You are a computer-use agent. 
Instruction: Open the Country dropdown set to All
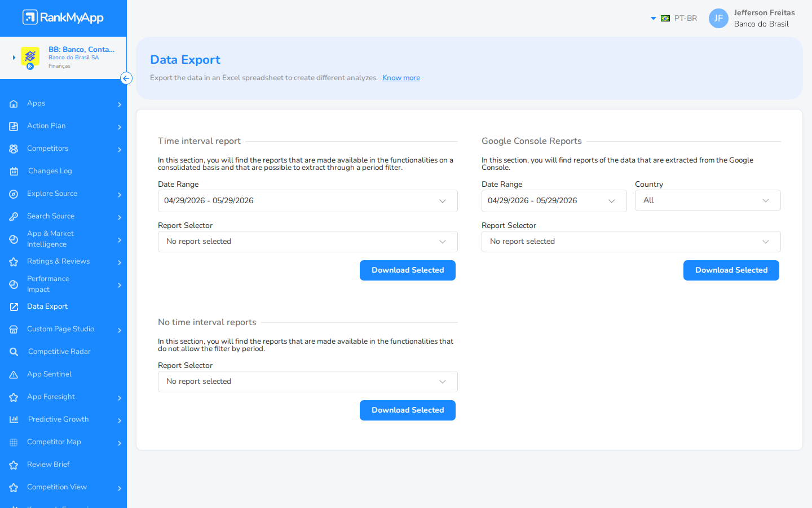(708, 200)
